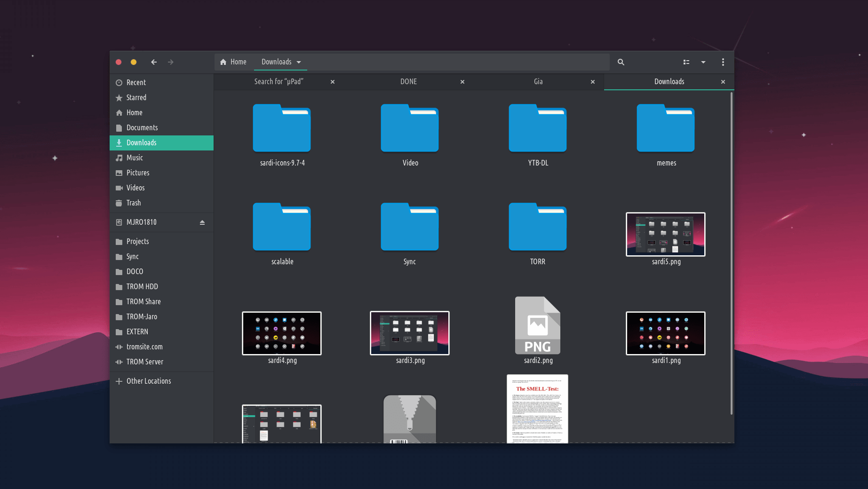Open tromsite.com network bookmark
Image resolution: width=868 pixels, height=489 pixels.
[x=144, y=347]
